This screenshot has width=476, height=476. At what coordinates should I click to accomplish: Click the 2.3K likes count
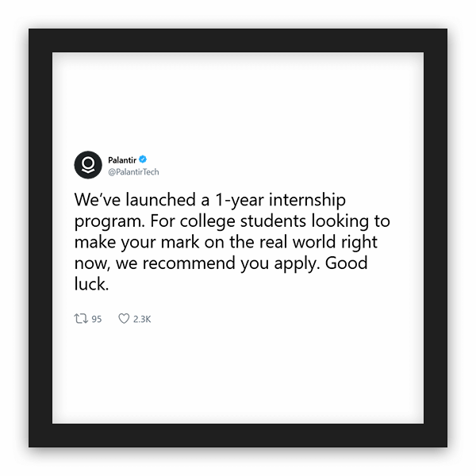tap(141, 319)
